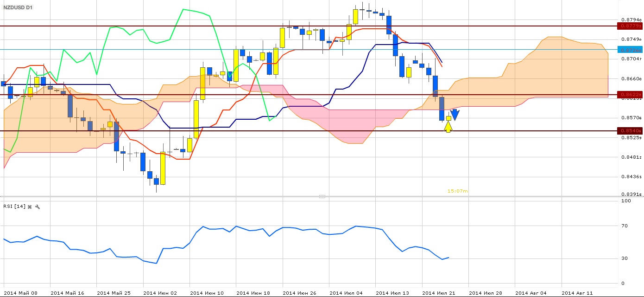This screenshot has height=297, width=644.
Task: Click the RSI 30 level axis label
Action: click(625, 258)
